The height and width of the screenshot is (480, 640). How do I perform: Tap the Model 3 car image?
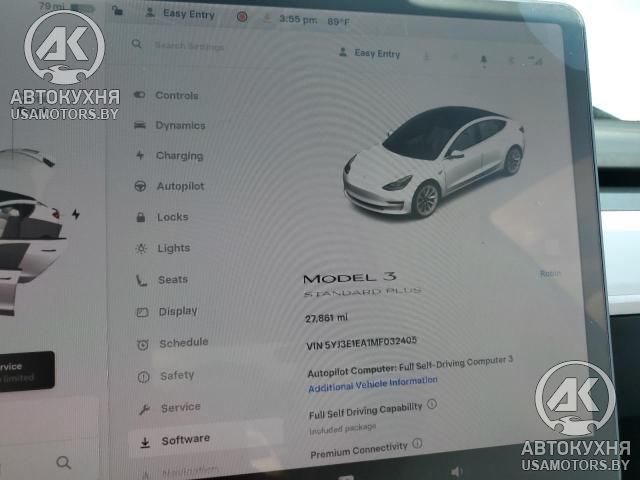coord(434,162)
